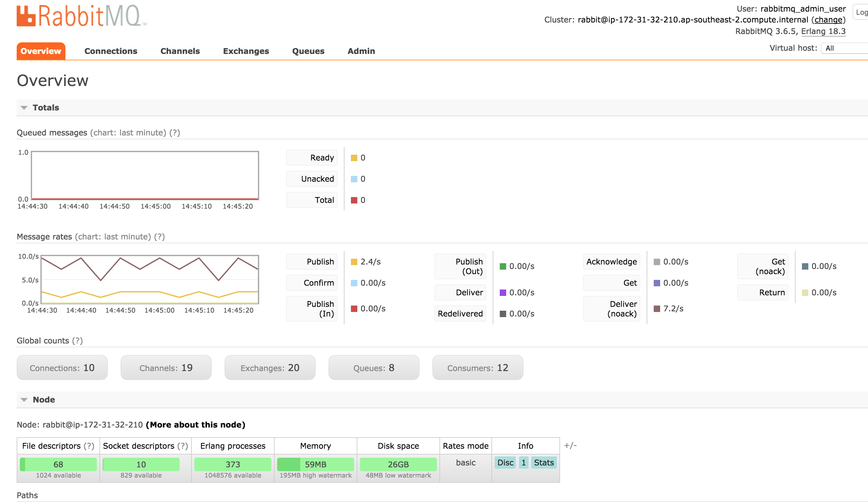Click the Message rates help (?) icon
Screen dimensions: 868x502
pos(159,237)
